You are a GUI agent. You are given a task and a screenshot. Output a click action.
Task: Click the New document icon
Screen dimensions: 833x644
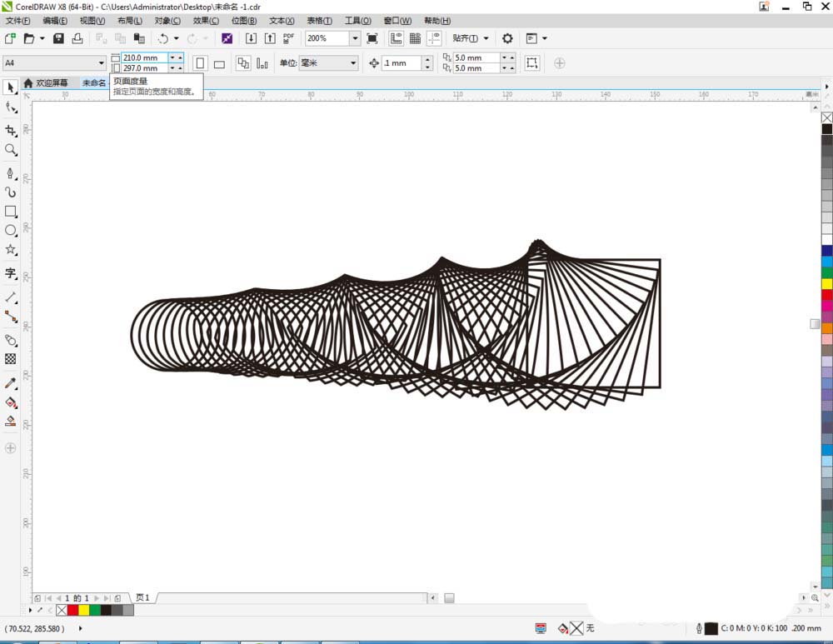(x=10, y=38)
